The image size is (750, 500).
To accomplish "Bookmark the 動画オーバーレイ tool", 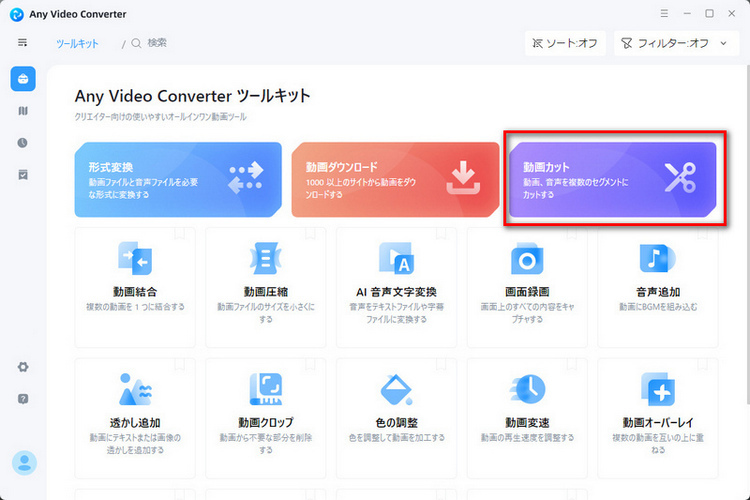I will 702,365.
